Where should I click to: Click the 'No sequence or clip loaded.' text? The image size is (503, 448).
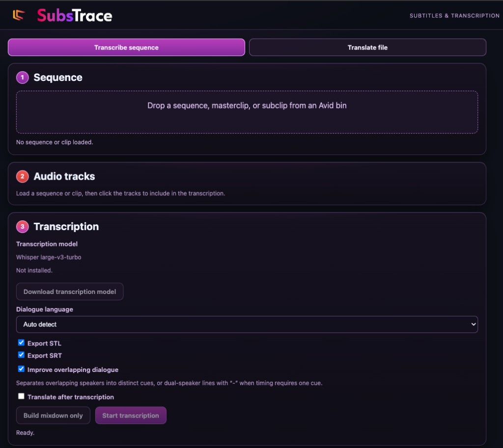(x=55, y=142)
